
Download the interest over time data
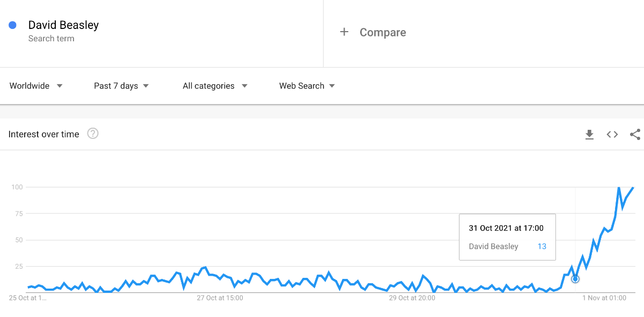click(589, 135)
